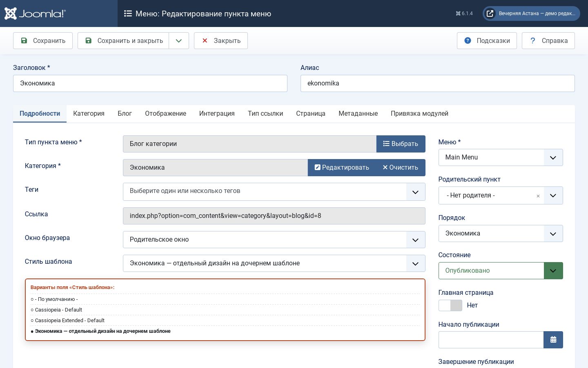Switch to the Метаданные tab
This screenshot has width=588, height=368.
(x=358, y=114)
